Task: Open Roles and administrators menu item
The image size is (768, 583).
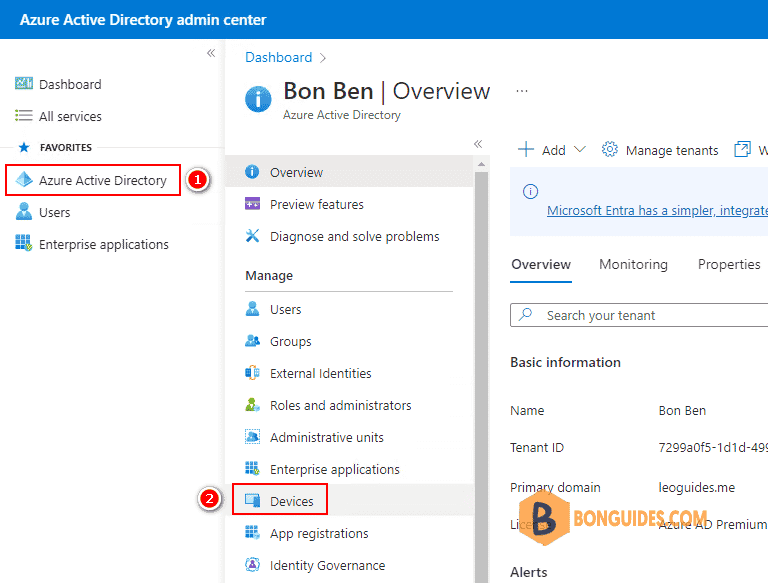Action: click(349, 405)
